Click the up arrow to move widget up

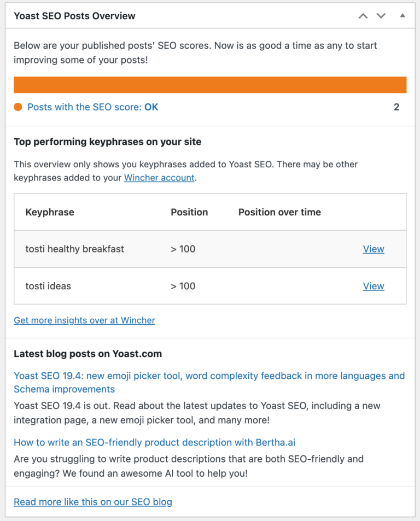[363, 16]
